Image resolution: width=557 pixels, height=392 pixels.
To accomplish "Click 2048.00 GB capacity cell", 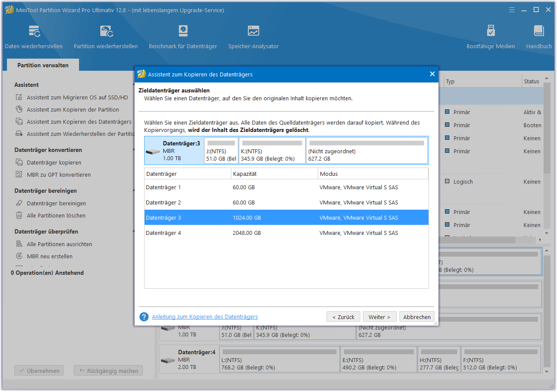I will point(247,233).
